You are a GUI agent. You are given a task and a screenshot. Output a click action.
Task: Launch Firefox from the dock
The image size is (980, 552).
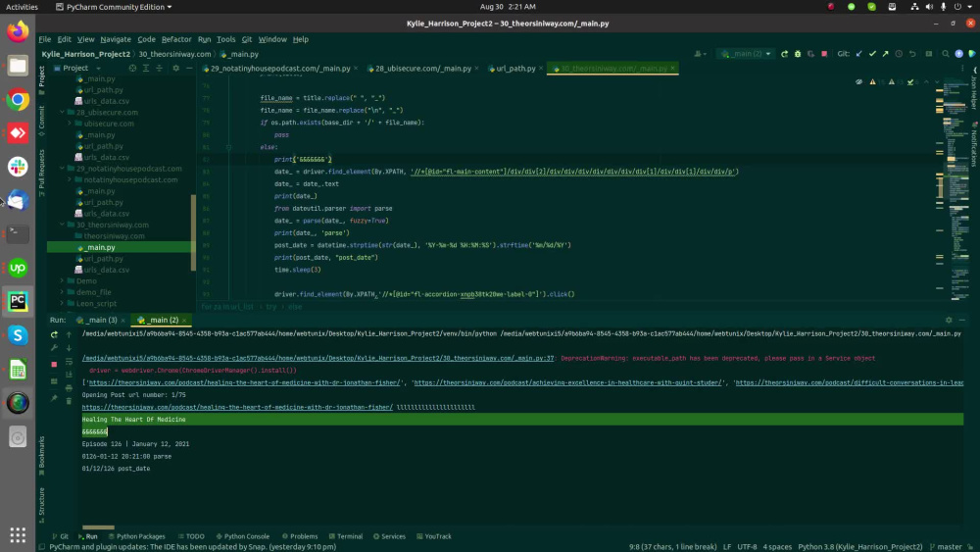click(x=18, y=31)
